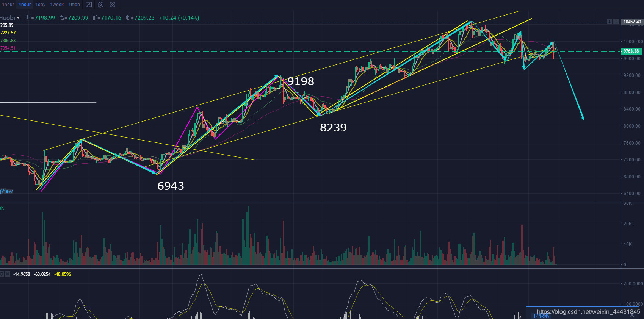Click the 6943 price annotation
Screen dimensions: 644x319
coord(171,186)
